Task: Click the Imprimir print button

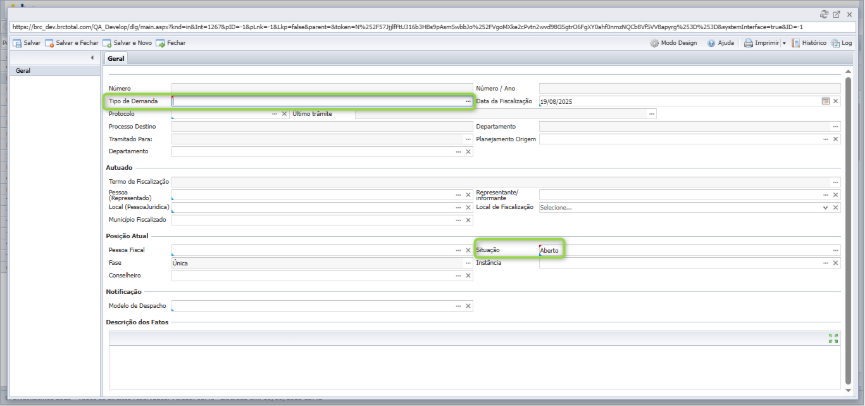Action: (x=761, y=42)
